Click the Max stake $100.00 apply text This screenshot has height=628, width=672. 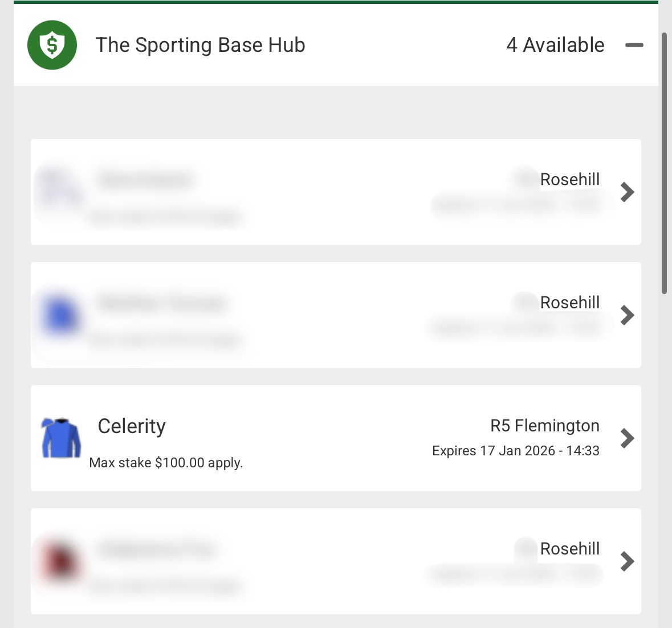coord(166,463)
